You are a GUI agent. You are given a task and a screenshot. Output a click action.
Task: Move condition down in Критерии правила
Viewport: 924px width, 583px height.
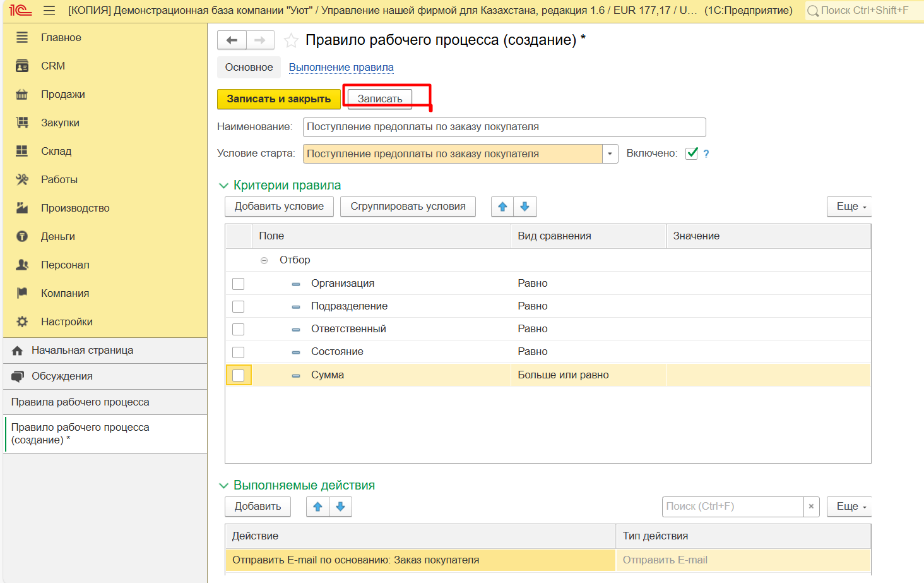(525, 207)
